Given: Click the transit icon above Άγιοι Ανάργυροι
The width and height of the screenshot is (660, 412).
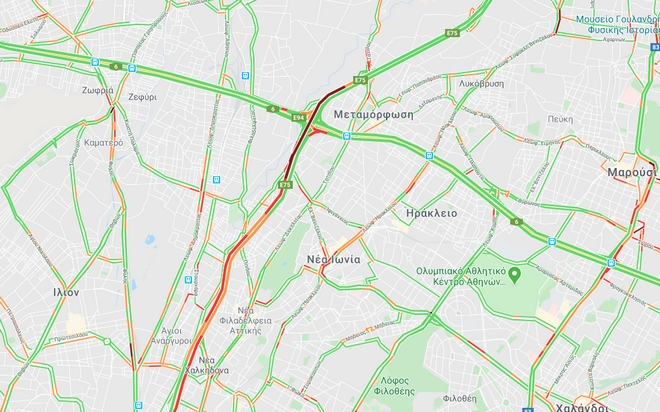Looking at the screenshot, I should [188, 279].
